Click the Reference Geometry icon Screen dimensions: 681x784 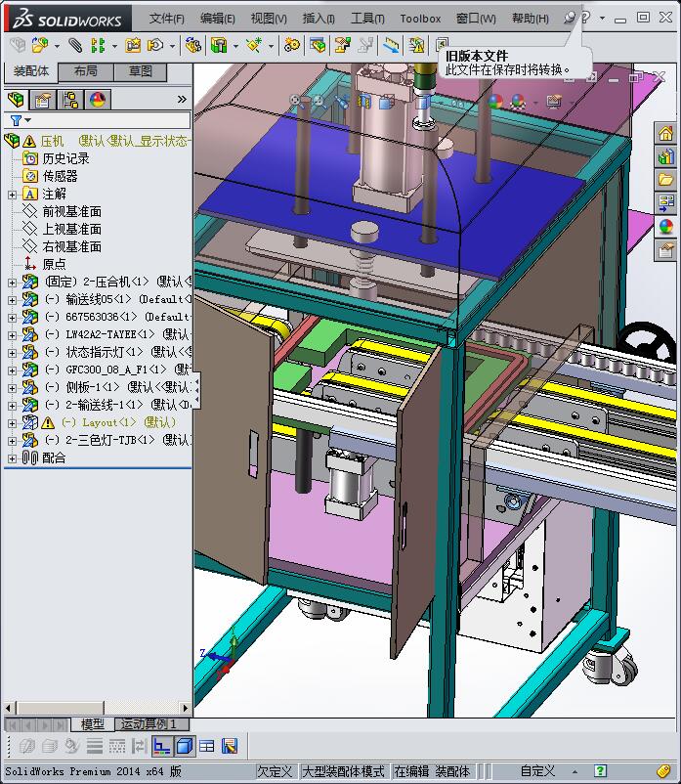254,46
